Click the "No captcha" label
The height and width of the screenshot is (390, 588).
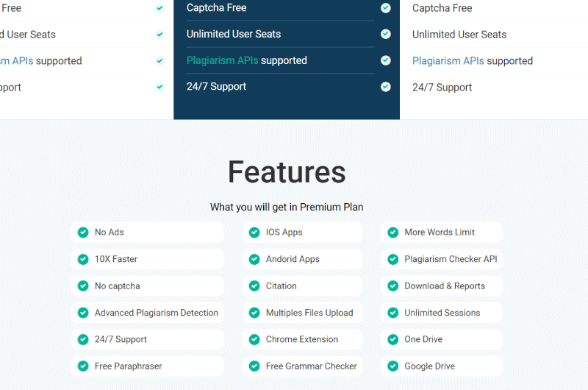click(x=118, y=286)
